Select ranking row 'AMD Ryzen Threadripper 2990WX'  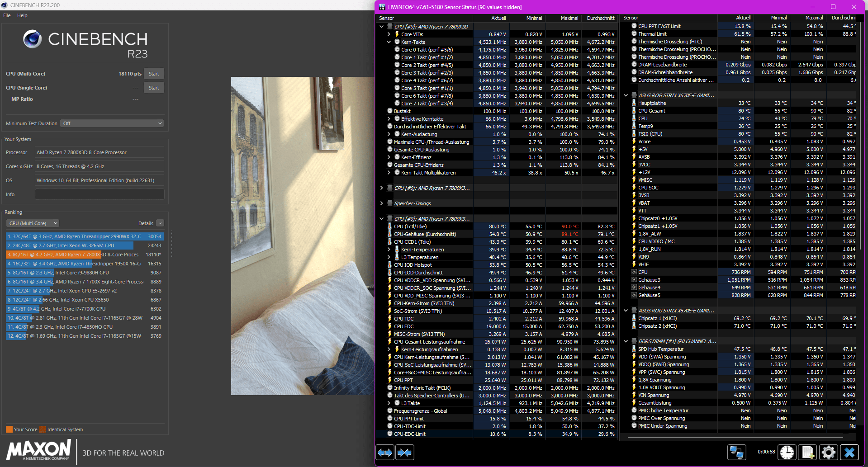pos(85,236)
